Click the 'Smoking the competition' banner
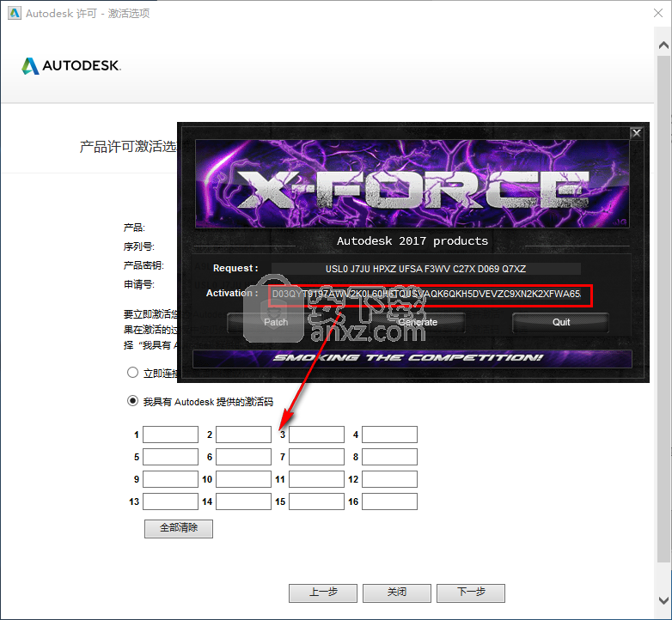Screen dimensions: 672x620 coord(412,358)
